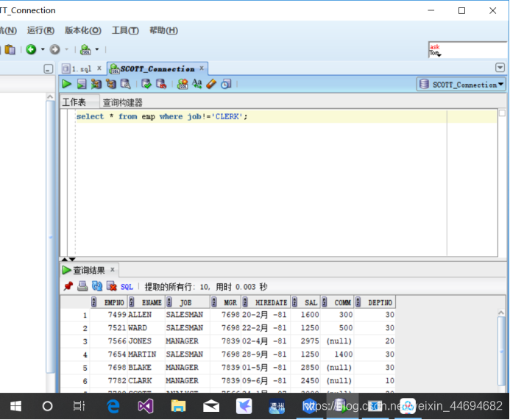Open dropdown arrow beside Forward button

tap(66, 49)
